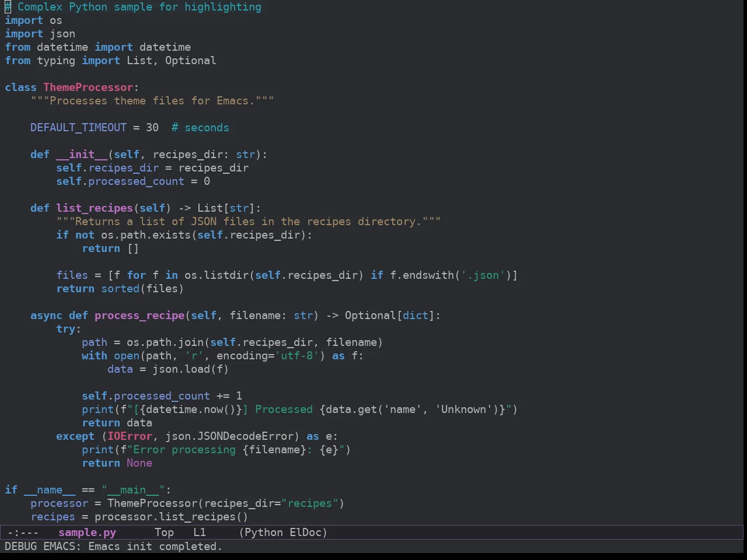Click the '__main__' string literal
747x560 pixels.
[133, 490]
